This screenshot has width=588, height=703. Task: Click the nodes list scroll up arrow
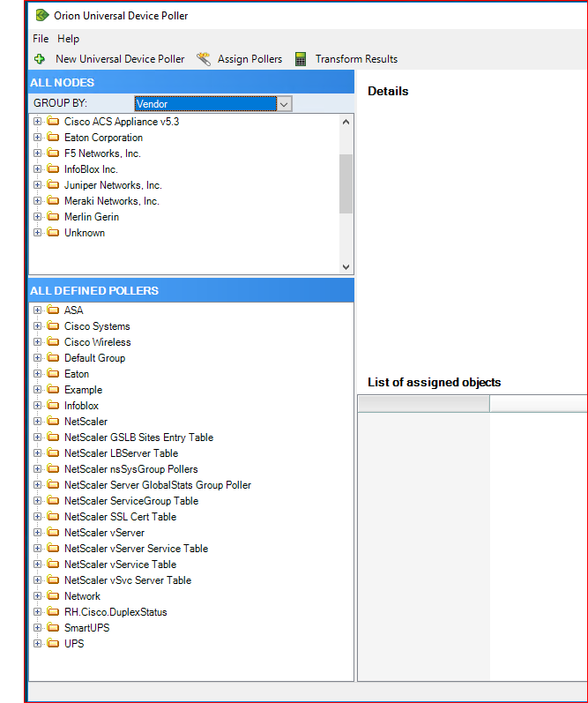(346, 122)
